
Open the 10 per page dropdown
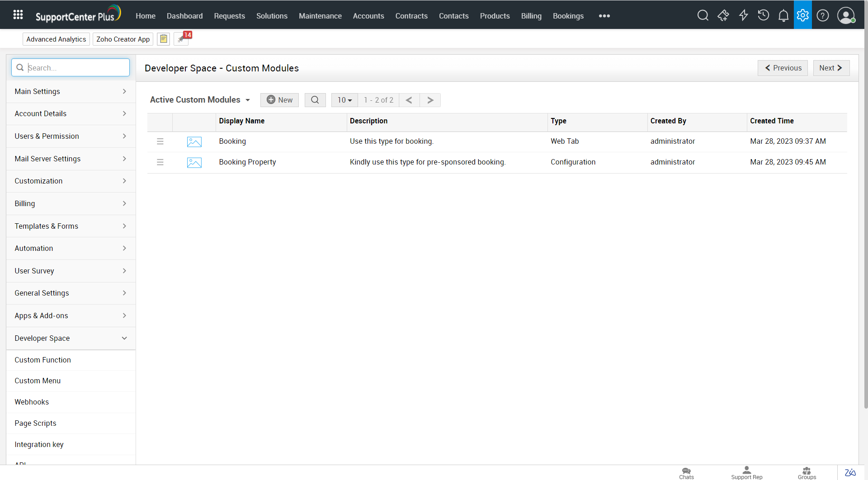point(344,100)
